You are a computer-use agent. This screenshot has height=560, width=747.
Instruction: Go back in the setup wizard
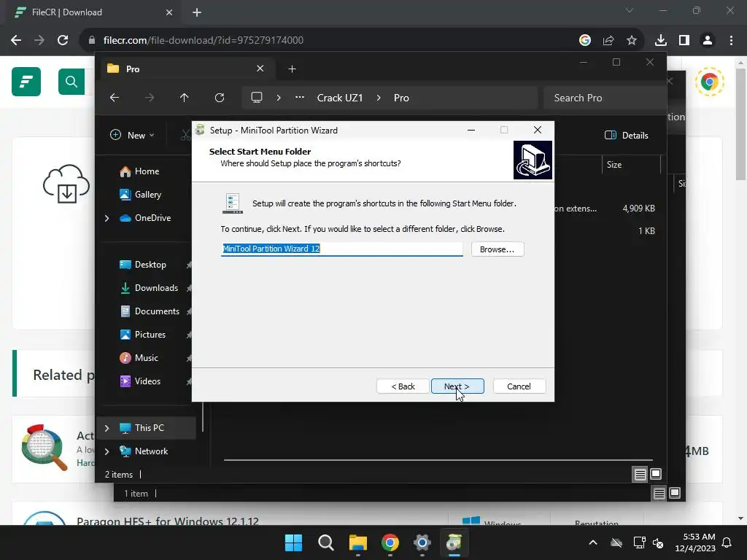pyautogui.click(x=403, y=386)
